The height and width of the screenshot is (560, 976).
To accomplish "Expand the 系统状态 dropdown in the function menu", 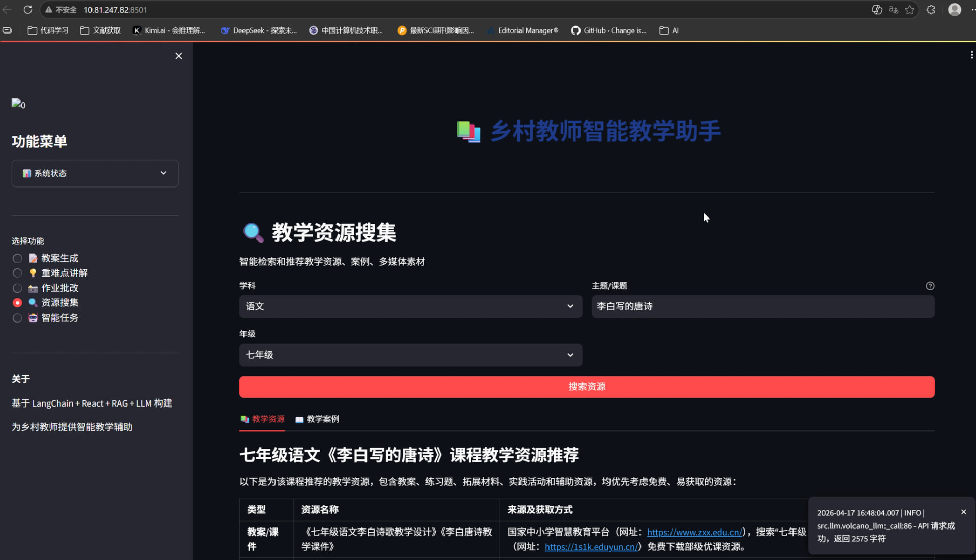I will tap(95, 173).
